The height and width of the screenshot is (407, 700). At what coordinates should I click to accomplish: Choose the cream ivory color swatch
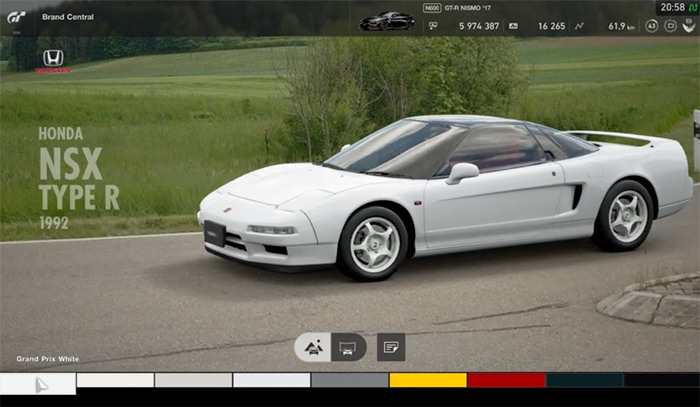115,380
